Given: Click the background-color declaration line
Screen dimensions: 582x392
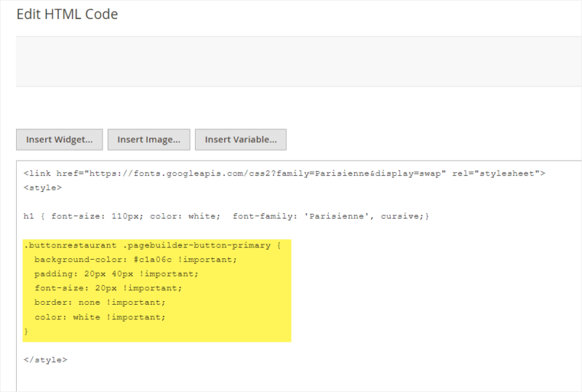Looking at the screenshot, I should (135, 260).
